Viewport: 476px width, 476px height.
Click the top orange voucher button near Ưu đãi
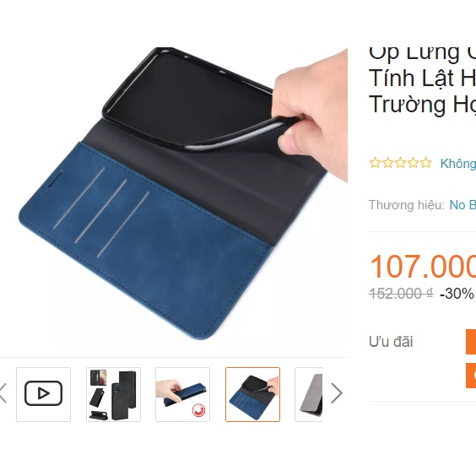point(471,342)
